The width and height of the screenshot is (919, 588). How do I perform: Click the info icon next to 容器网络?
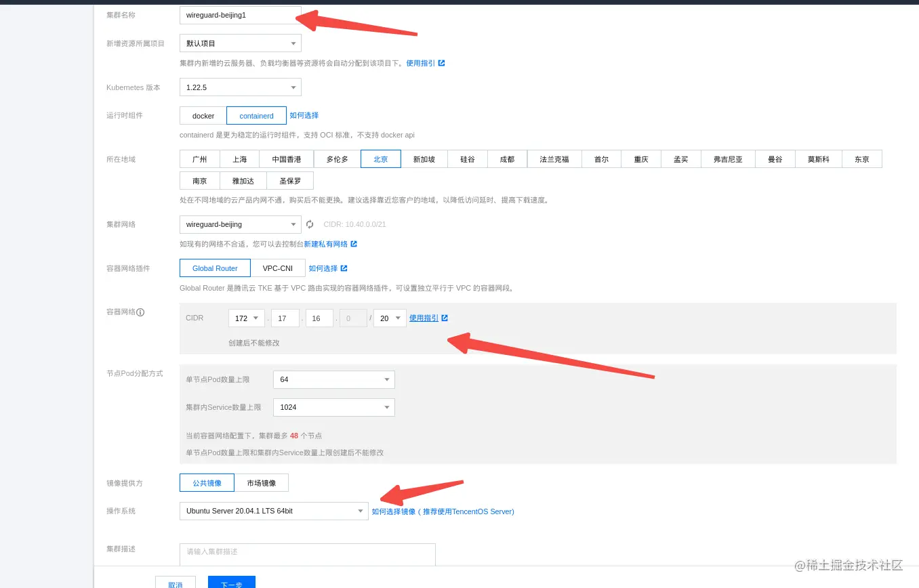tap(140, 312)
